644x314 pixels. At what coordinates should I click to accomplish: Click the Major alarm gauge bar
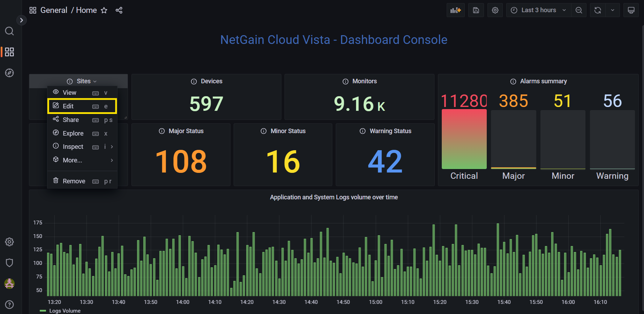pyautogui.click(x=514, y=139)
